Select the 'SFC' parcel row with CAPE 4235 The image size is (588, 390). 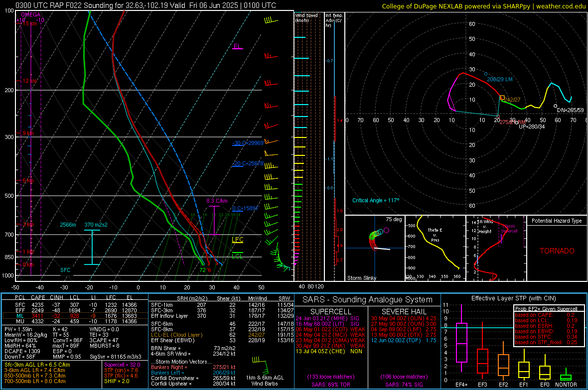point(75,305)
